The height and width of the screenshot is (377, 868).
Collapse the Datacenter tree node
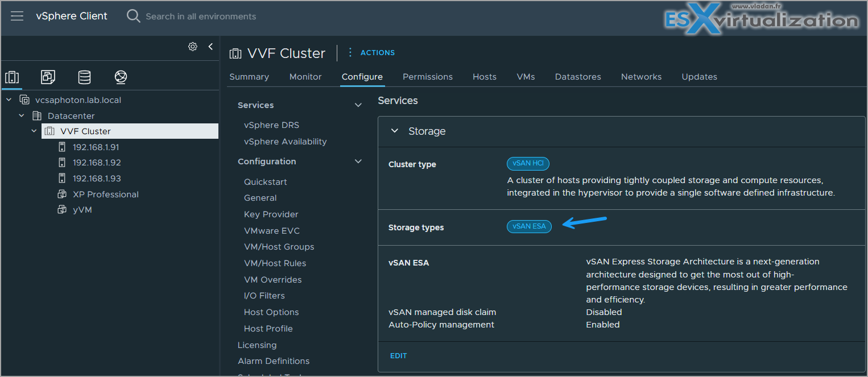22,116
